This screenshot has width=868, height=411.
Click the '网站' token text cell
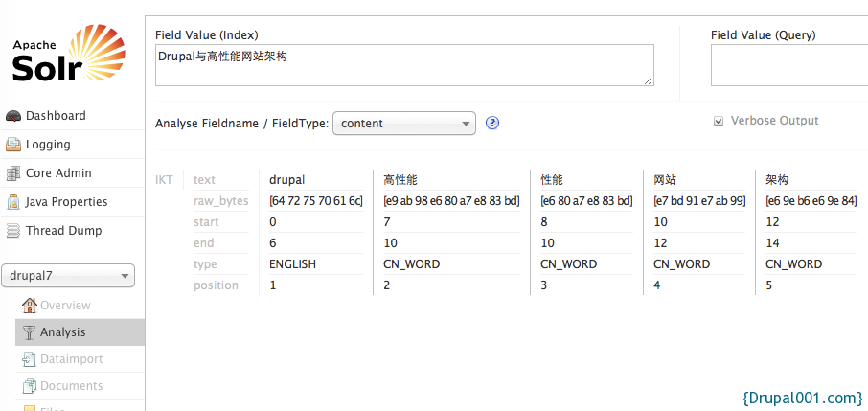[x=665, y=180]
